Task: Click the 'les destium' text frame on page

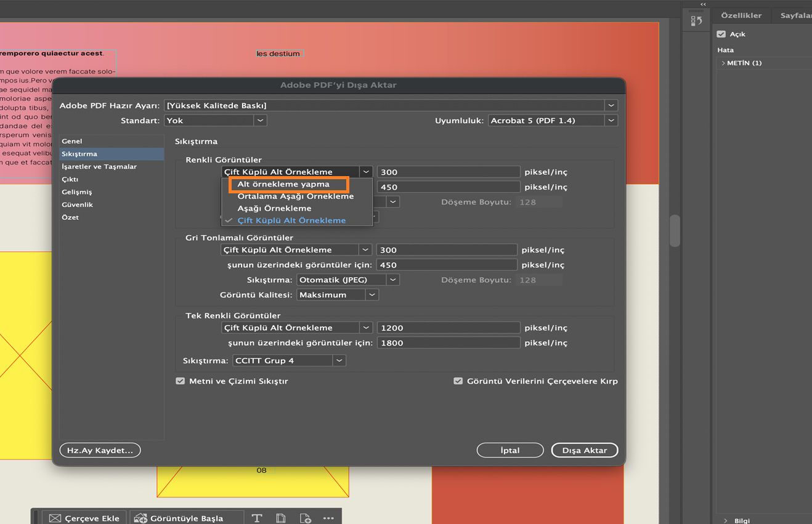Action: pyautogui.click(x=280, y=54)
